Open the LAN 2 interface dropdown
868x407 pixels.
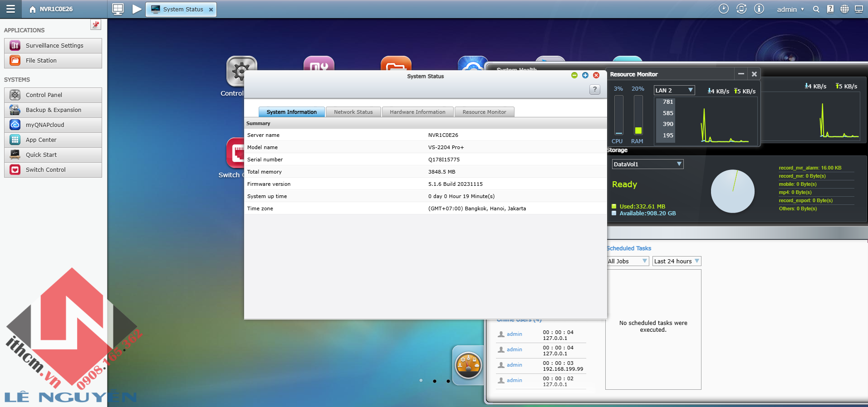[x=674, y=90]
